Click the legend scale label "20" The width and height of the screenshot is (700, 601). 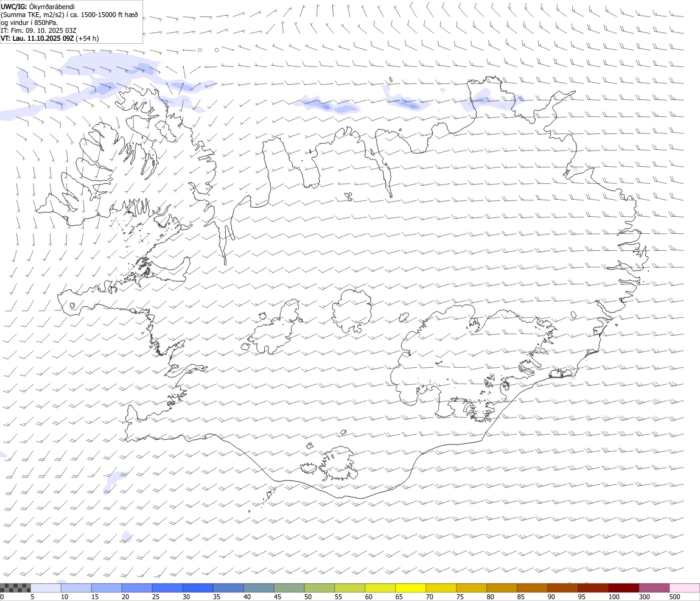click(125, 597)
